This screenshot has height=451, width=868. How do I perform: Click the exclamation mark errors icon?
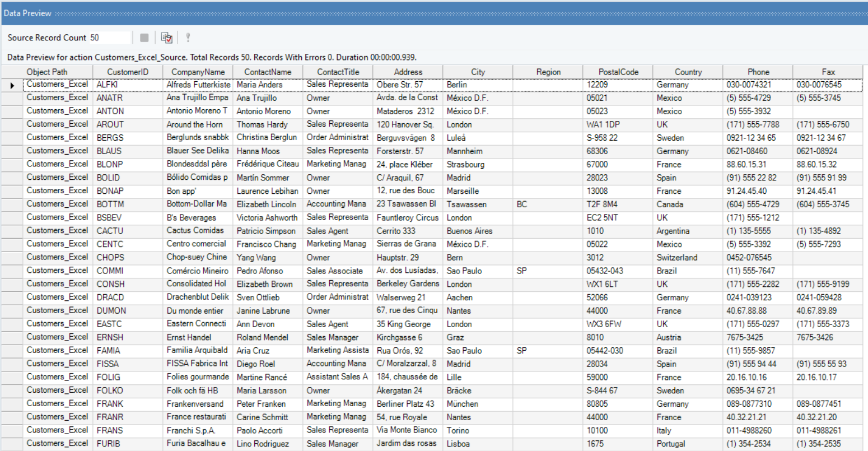(x=188, y=38)
